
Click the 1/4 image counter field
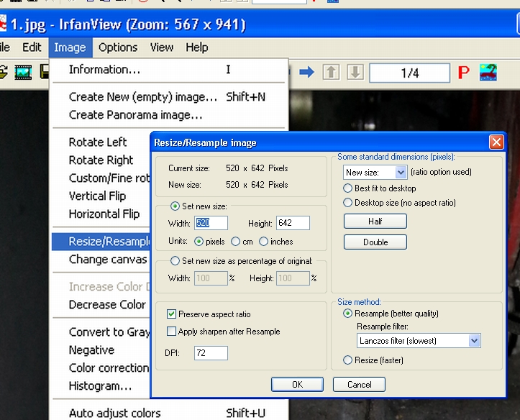tap(409, 73)
